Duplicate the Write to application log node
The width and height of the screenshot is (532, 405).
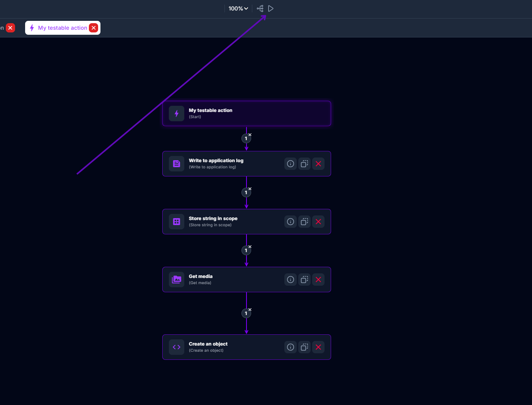(304, 164)
